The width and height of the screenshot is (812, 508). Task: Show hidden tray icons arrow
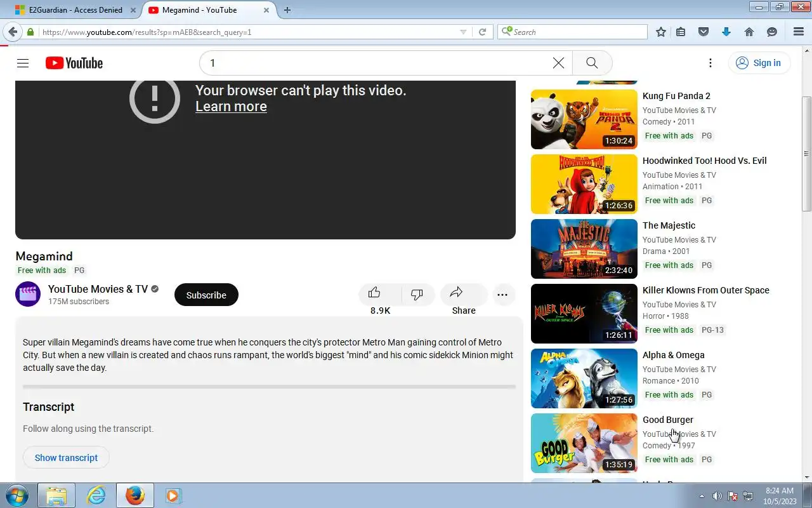[702, 496]
